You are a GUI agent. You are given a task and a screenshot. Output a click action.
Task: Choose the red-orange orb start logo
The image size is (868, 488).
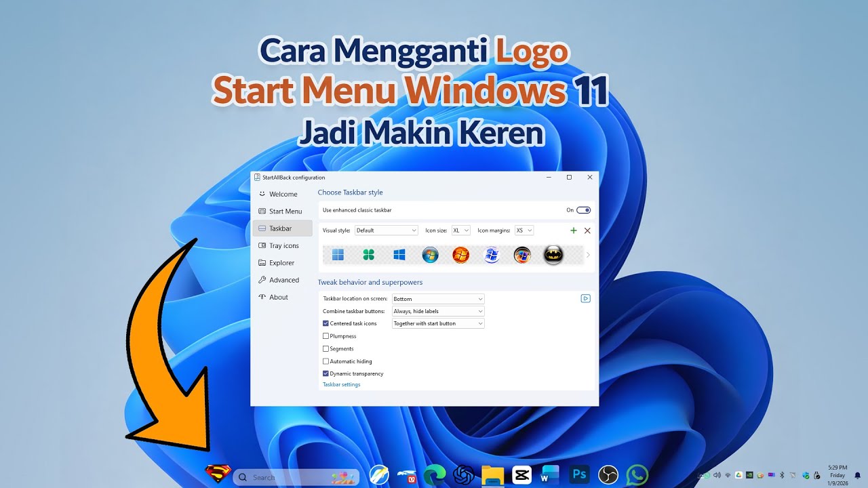(x=460, y=255)
